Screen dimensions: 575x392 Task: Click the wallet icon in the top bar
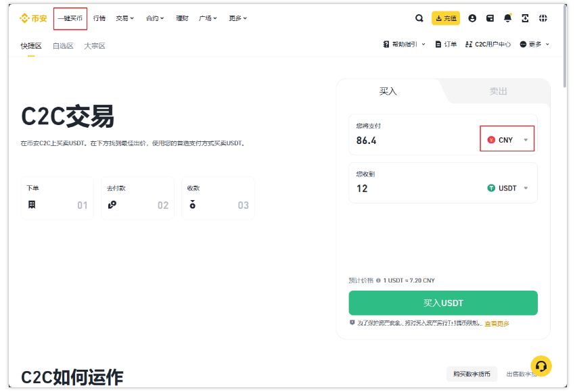click(x=490, y=18)
